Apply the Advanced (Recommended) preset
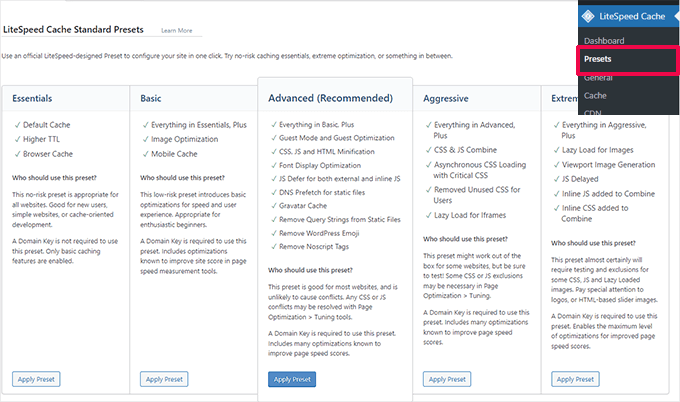Image resolution: width=680 pixels, height=402 pixels. tap(293, 379)
